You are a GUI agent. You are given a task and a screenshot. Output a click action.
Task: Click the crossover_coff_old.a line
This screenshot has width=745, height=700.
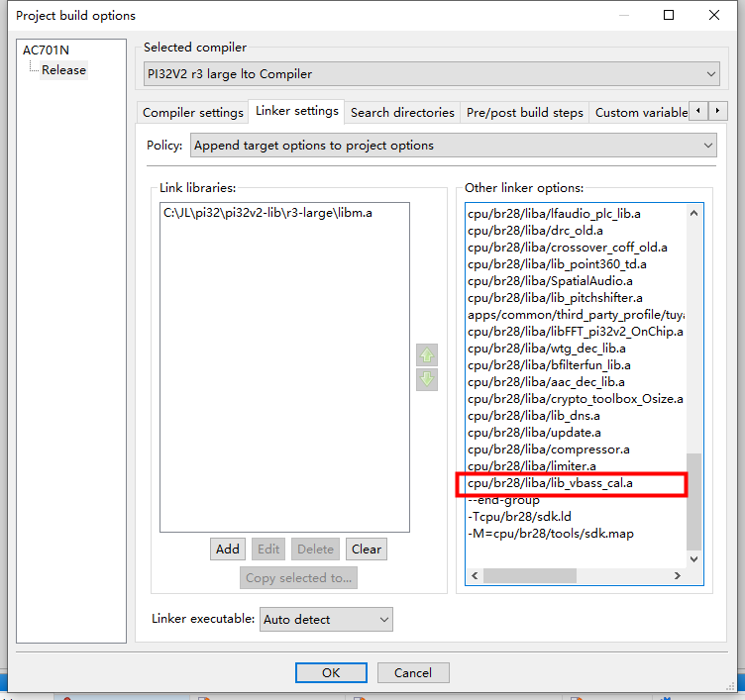[x=568, y=248]
